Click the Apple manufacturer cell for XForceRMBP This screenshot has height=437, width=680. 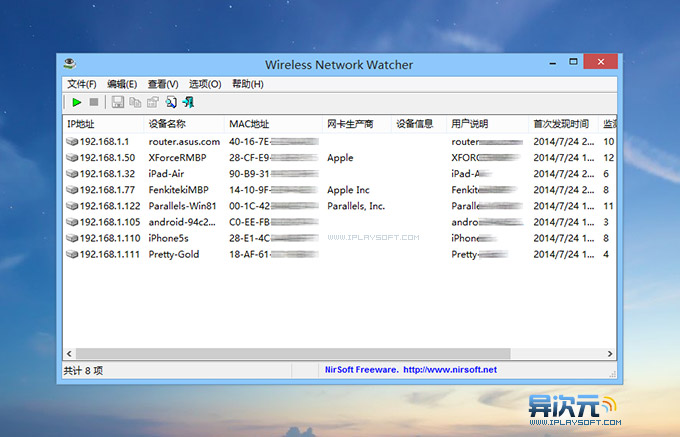click(340, 158)
